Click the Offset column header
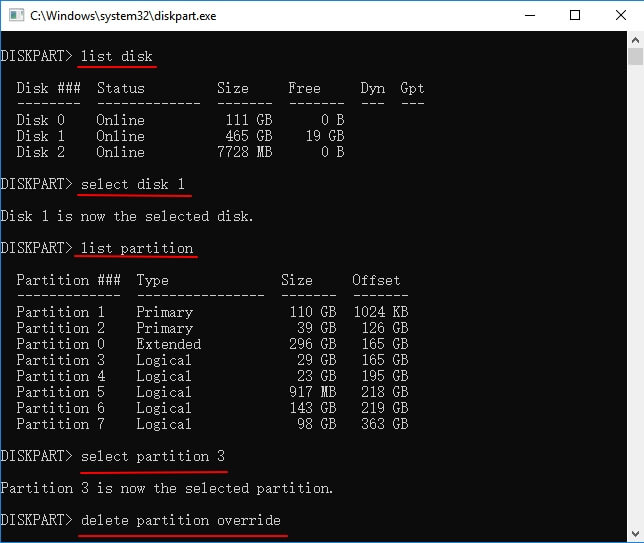The image size is (644, 543). click(376, 280)
